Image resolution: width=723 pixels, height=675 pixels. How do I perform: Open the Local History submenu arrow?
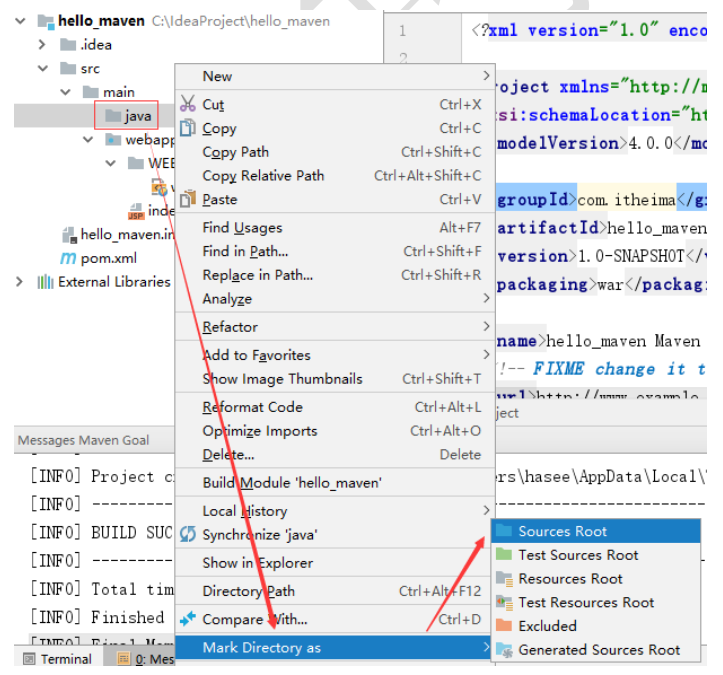(486, 510)
